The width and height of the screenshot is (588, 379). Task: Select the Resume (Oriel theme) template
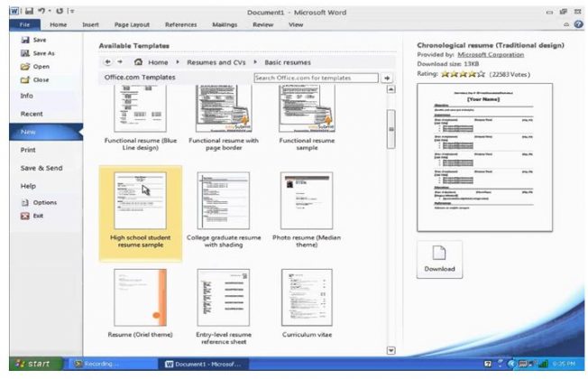[x=141, y=303]
